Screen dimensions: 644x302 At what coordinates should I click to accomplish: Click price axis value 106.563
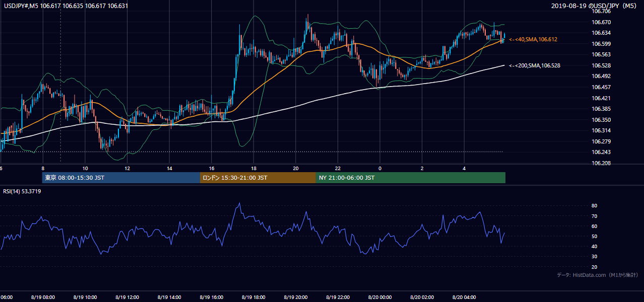pyautogui.click(x=601, y=54)
